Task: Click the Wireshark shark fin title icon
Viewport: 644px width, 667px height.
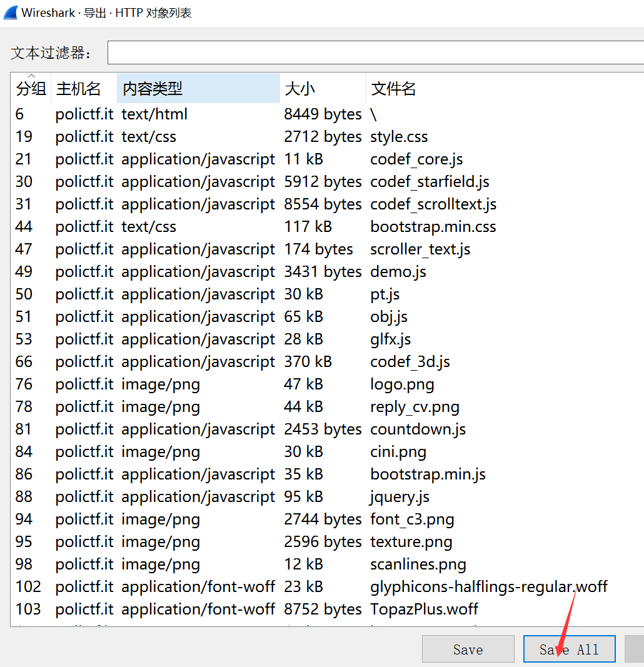Action: pyautogui.click(x=11, y=13)
